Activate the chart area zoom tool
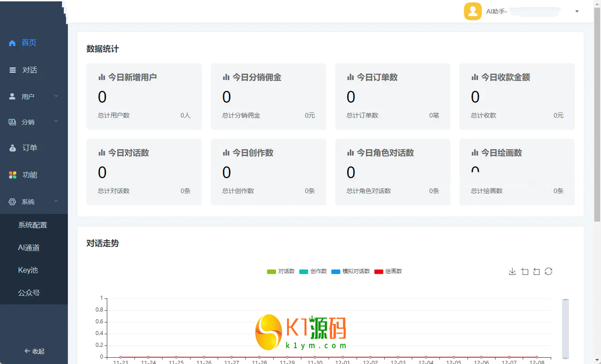This screenshot has height=364, width=601. (525, 271)
